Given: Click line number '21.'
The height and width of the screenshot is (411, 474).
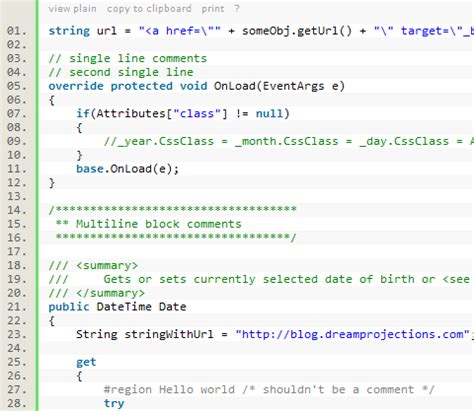Looking at the screenshot, I should pyautogui.click(x=17, y=307).
